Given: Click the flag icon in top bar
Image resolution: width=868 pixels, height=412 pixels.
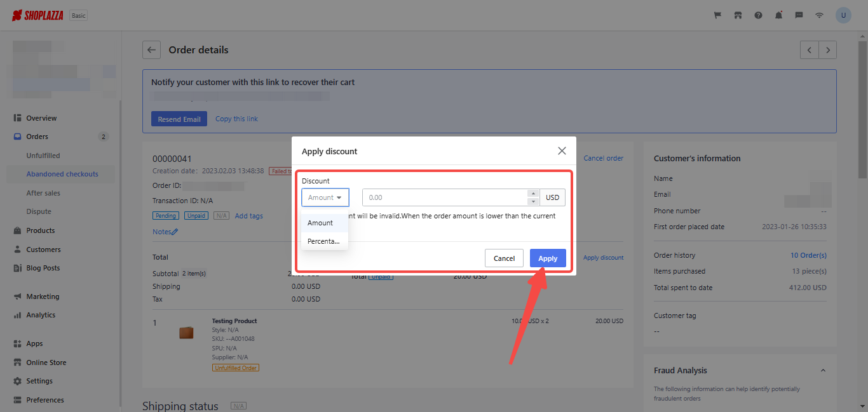Looking at the screenshot, I should coord(717,15).
